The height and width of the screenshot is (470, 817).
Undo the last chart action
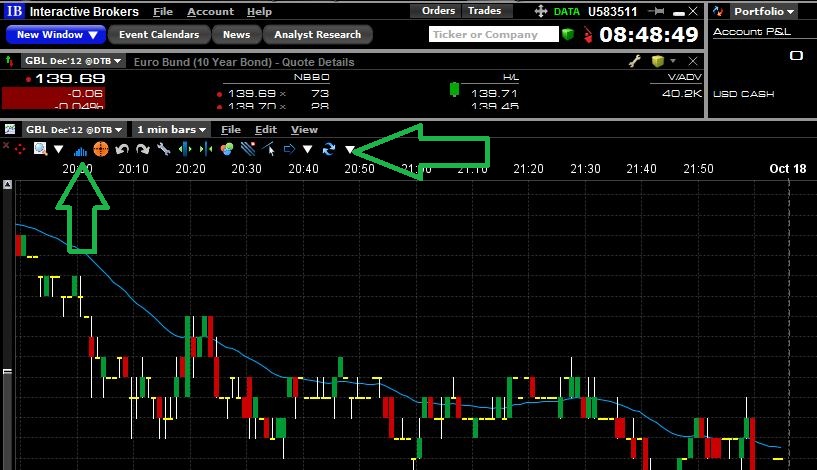[x=122, y=150]
